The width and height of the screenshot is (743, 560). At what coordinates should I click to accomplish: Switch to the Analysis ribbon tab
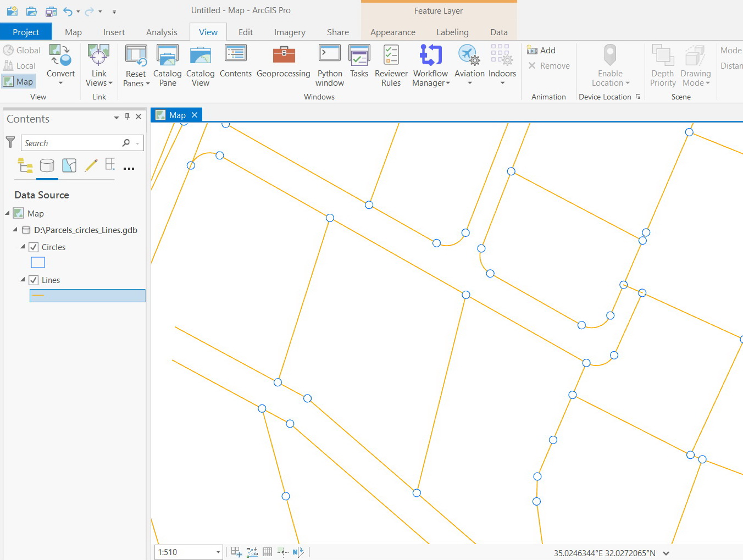click(162, 32)
